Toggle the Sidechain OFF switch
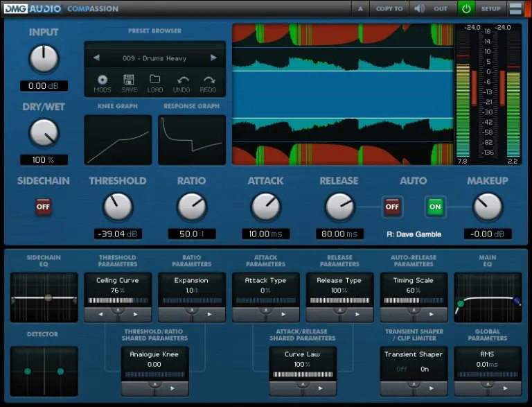Screen dimensions: 532x407 coord(44,207)
